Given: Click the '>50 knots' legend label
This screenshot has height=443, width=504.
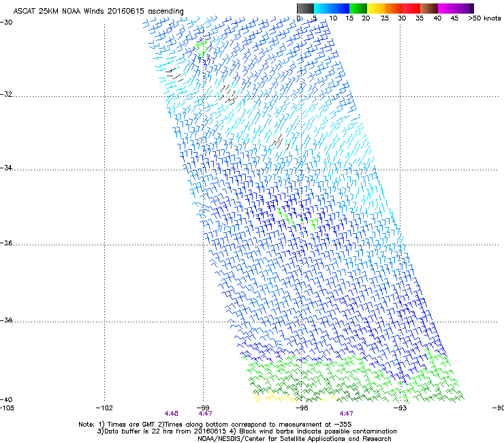Looking at the screenshot, I should point(484,18).
